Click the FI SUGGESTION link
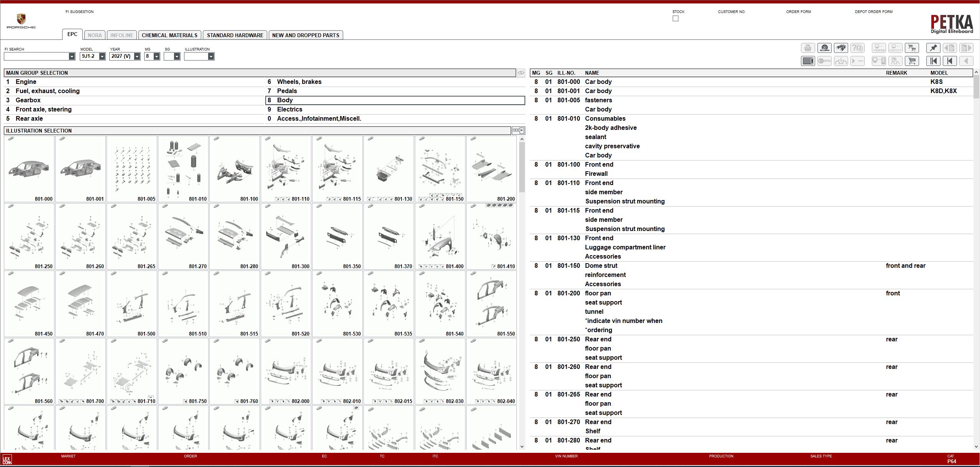980x467 pixels. tap(79, 11)
